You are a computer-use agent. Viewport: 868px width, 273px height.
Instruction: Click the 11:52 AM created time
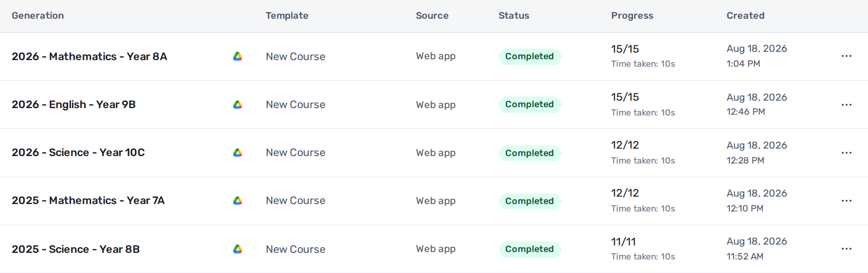[x=745, y=257]
